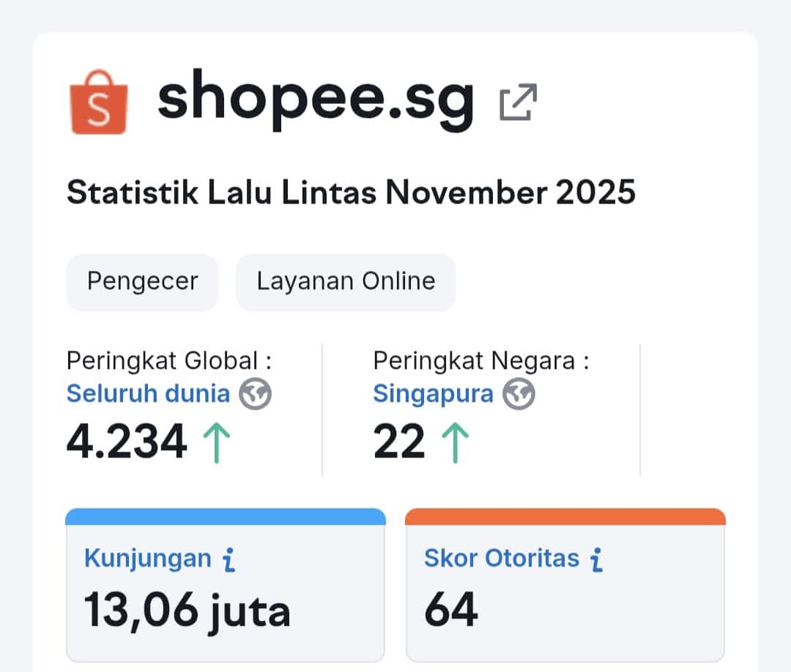
Task: Click the authority score value 64
Action: [x=453, y=608]
